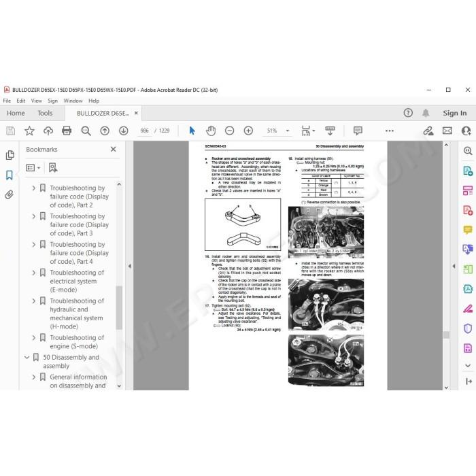Open the Protect shield tool

pyautogui.click(x=468, y=328)
